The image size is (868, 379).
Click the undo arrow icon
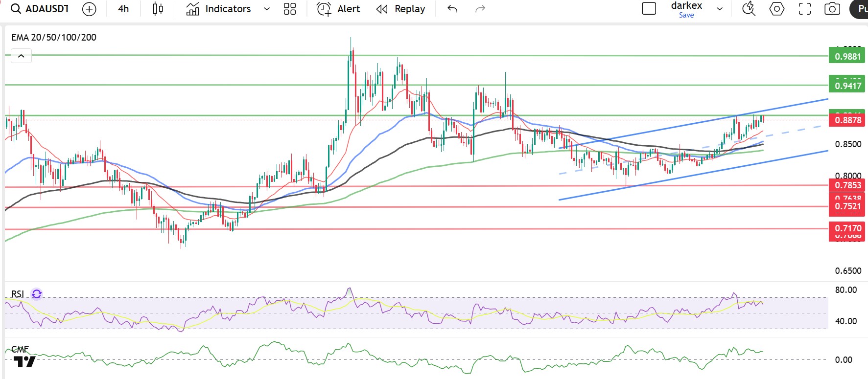click(452, 9)
